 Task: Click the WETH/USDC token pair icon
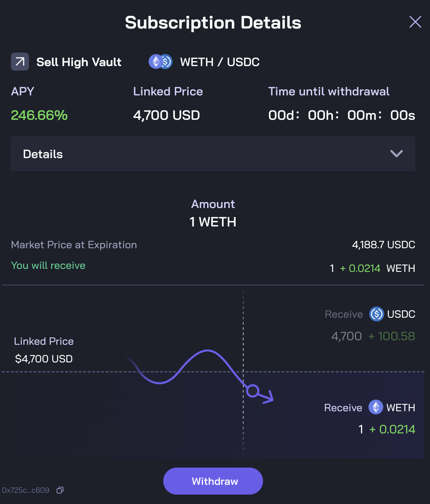pyautogui.click(x=160, y=62)
